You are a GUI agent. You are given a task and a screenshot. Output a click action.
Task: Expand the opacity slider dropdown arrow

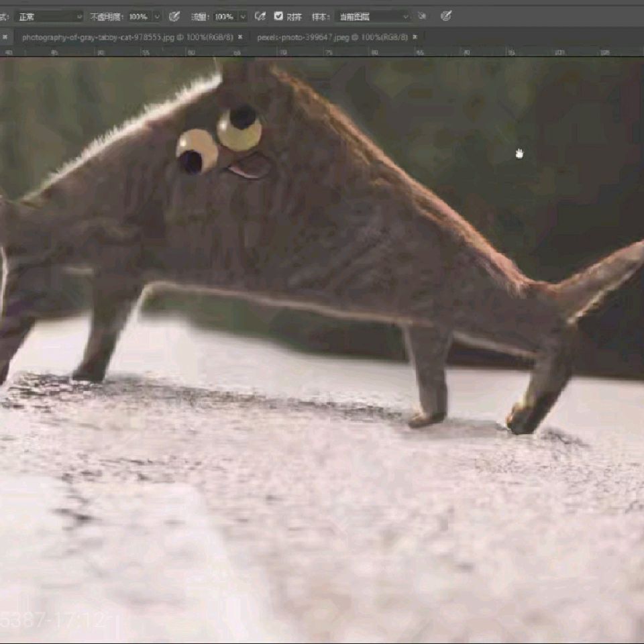pyautogui.click(x=158, y=16)
